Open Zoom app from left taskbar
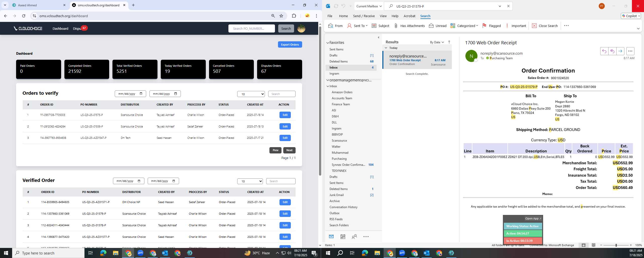Image resolution: width=644 pixels, height=258 pixels. coord(140,253)
